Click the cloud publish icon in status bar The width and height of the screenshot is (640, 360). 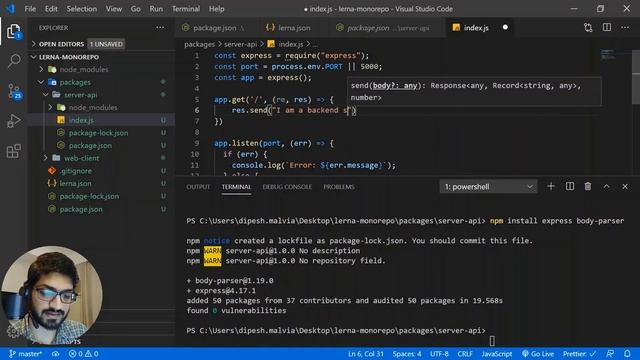coord(55,354)
